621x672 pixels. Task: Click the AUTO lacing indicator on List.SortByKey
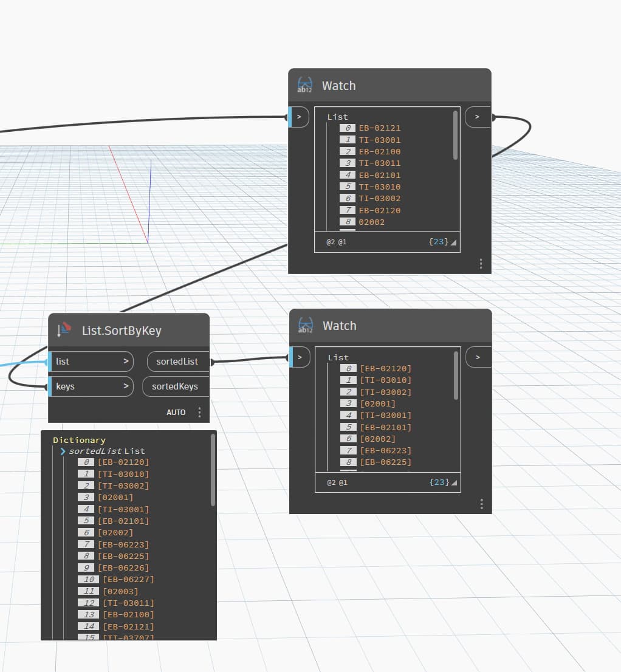click(176, 413)
